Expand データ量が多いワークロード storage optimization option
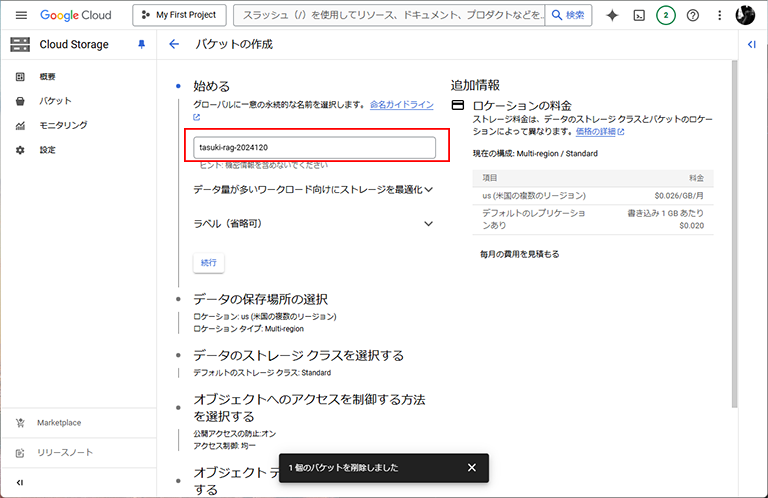The height and width of the screenshot is (498, 768). [x=428, y=188]
